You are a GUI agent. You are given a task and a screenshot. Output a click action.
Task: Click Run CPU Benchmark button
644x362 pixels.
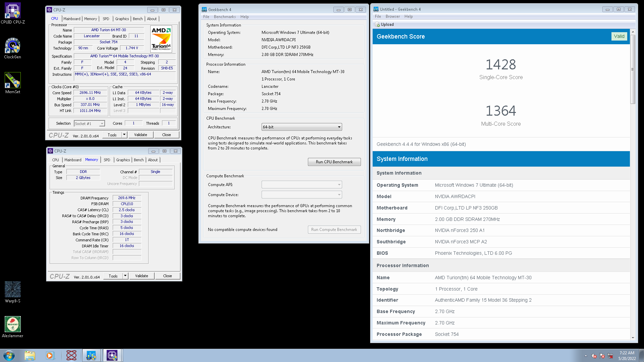(x=334, y=162)
